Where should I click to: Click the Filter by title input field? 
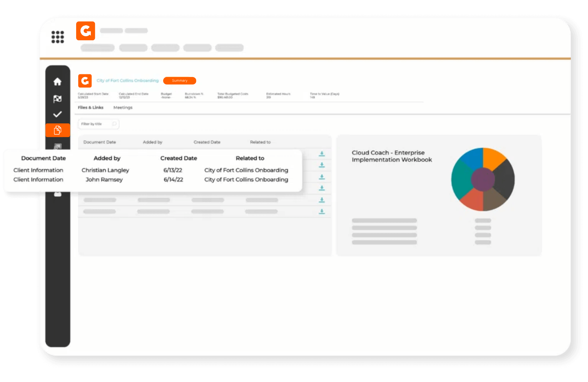(x=98, y=124)
